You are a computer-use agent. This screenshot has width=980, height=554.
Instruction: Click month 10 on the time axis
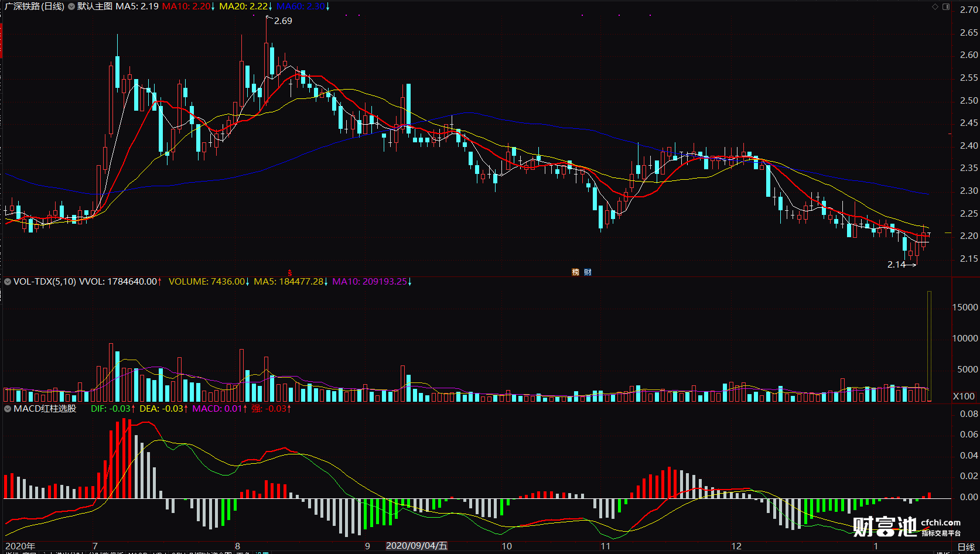point(507,546)
